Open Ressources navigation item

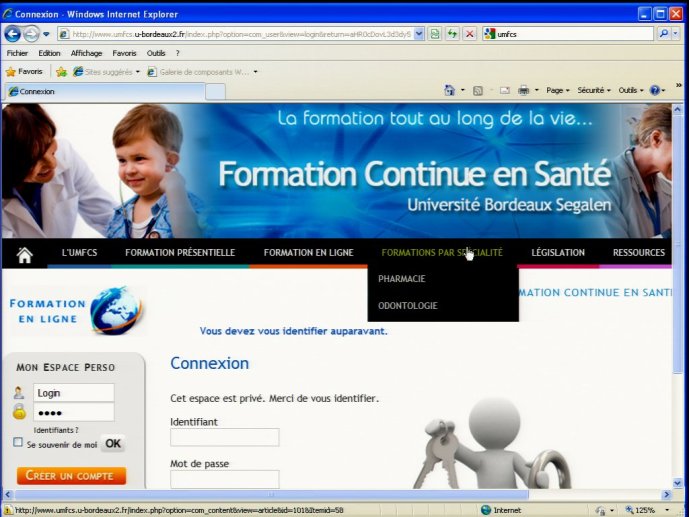639,253
